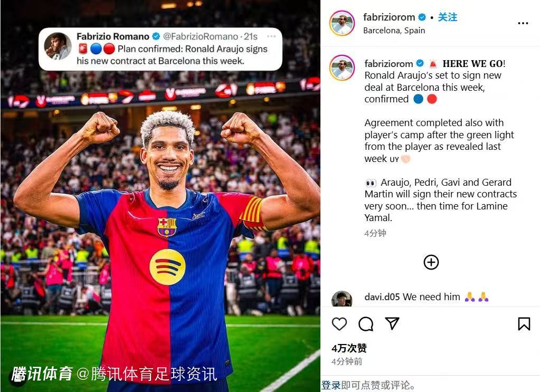
Task: Load more comments with the plus circle
Action: 431,262
